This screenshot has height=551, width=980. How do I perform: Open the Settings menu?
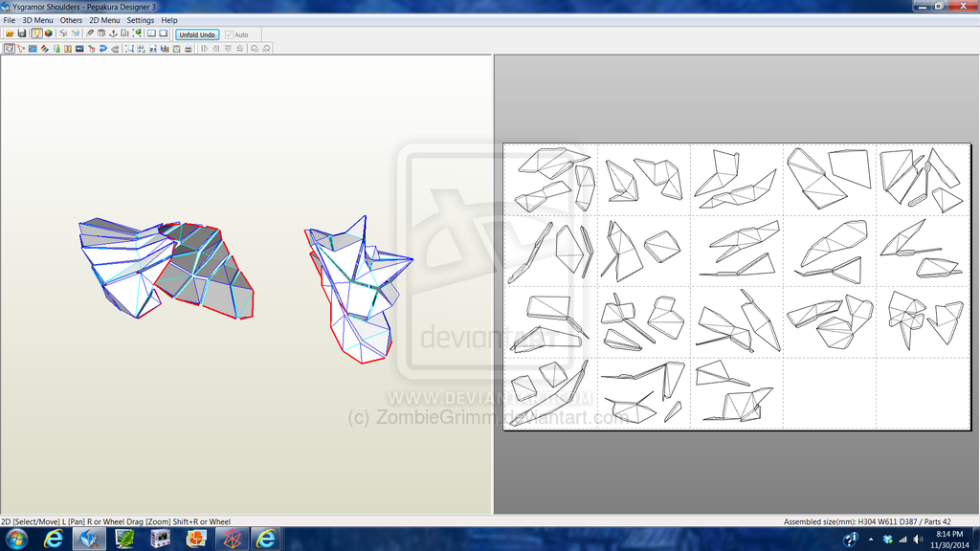point(141,20)
